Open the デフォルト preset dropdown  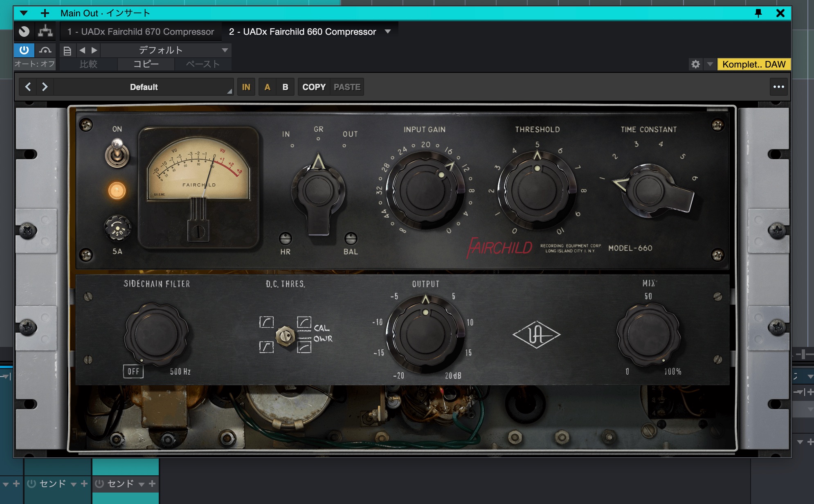coord(166,50)
